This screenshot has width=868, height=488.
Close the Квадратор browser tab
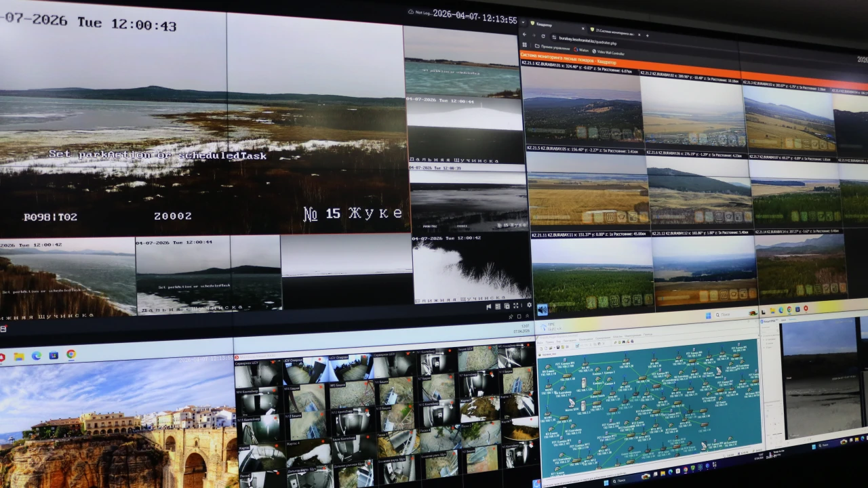583,28
